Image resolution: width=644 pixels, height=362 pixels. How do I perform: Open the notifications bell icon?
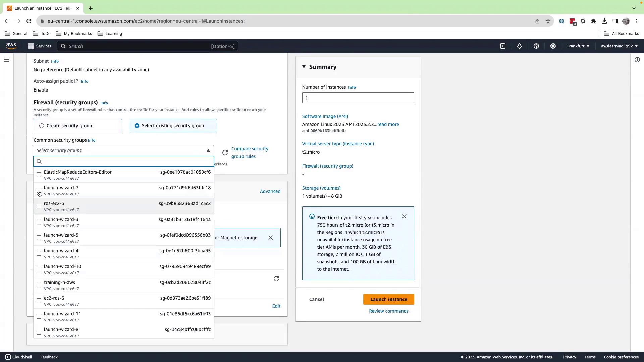point(519,46)
